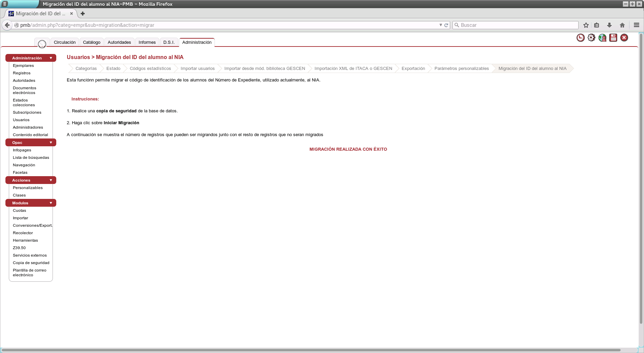Collapse the Acciones sidebar section
The image size is (644, 353).
pos(51,180)
